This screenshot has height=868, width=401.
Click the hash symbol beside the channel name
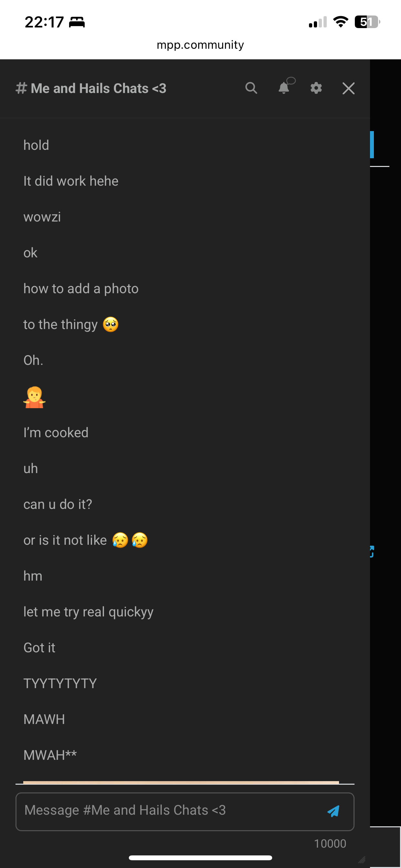21,88
